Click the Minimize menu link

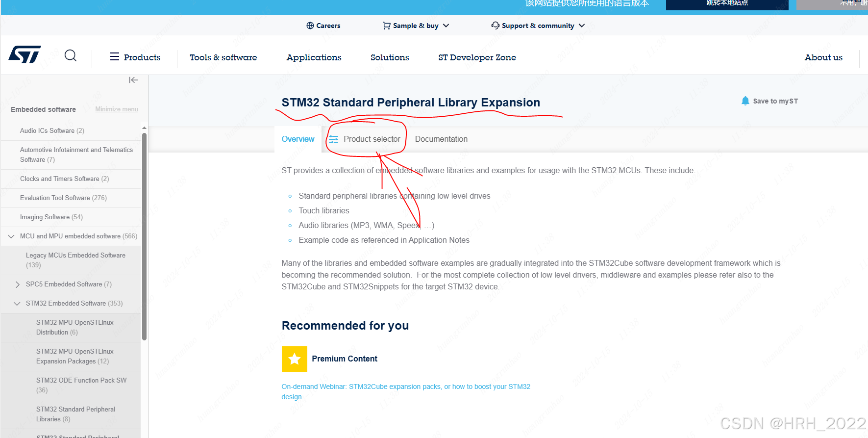[x=117, y=109]
